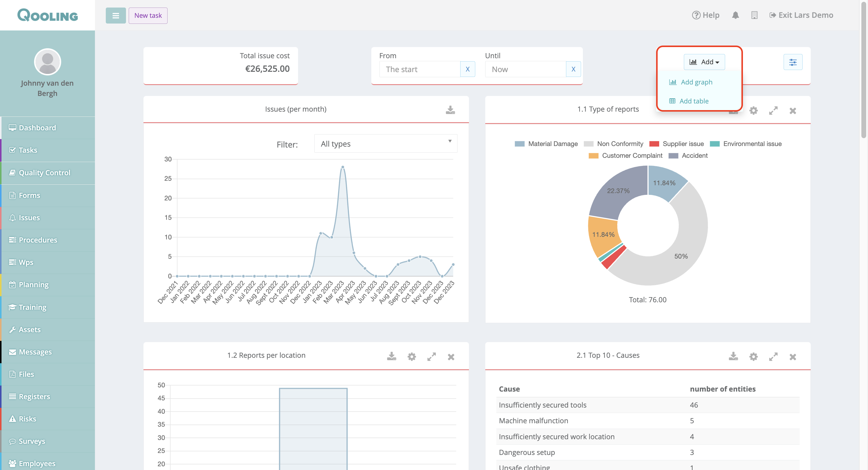Download the Top 10 Causes table
Screen dimensions: 868x470
click(x=733, y=356)
